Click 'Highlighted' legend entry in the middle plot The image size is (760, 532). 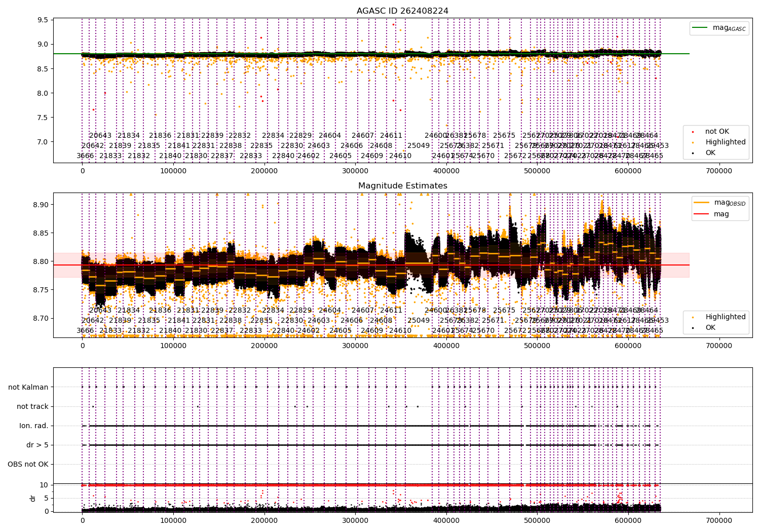pyautogui.click(x=719, y=317)
